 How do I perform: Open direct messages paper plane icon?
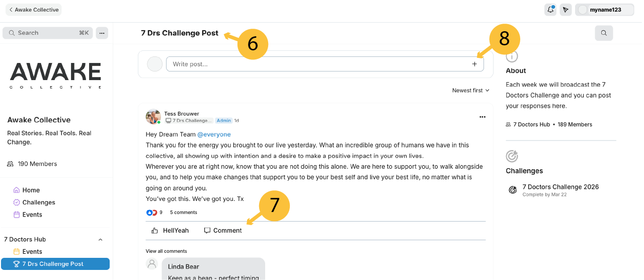[566, 10]
